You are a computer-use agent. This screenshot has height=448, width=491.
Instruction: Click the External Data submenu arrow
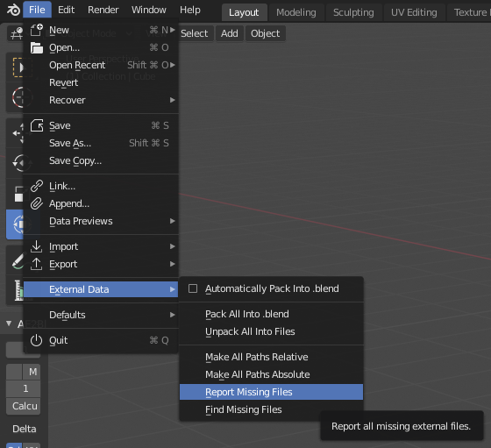click(172, 289)
